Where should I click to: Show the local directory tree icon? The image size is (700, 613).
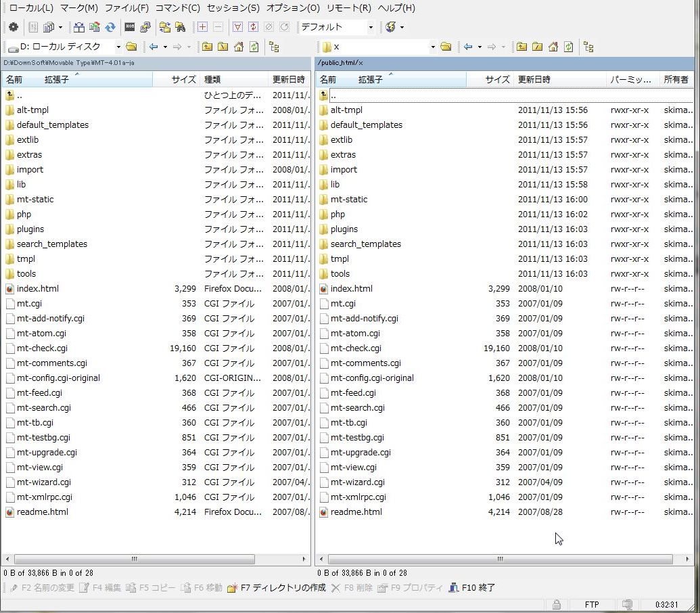[x=274, y=47]
